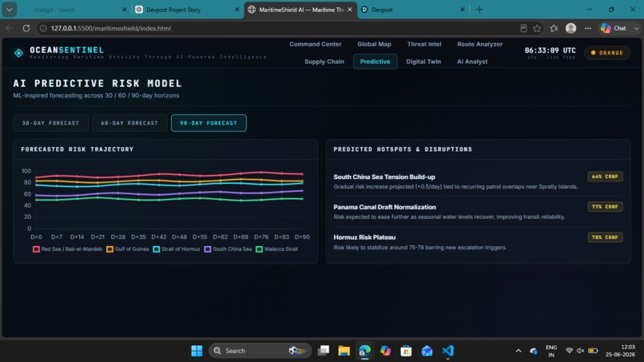Select the 60-Day Forecast button
The image size is (644, 362).
pos(129,123)
